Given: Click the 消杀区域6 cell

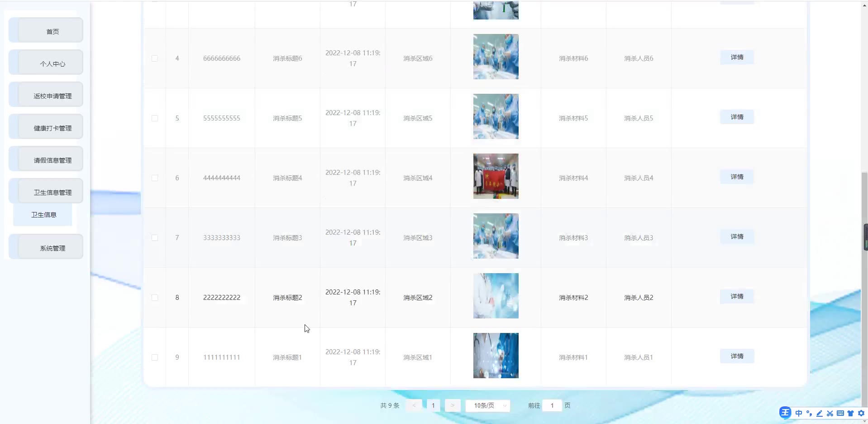Looking at the screenshot, I should click(418, 58).
